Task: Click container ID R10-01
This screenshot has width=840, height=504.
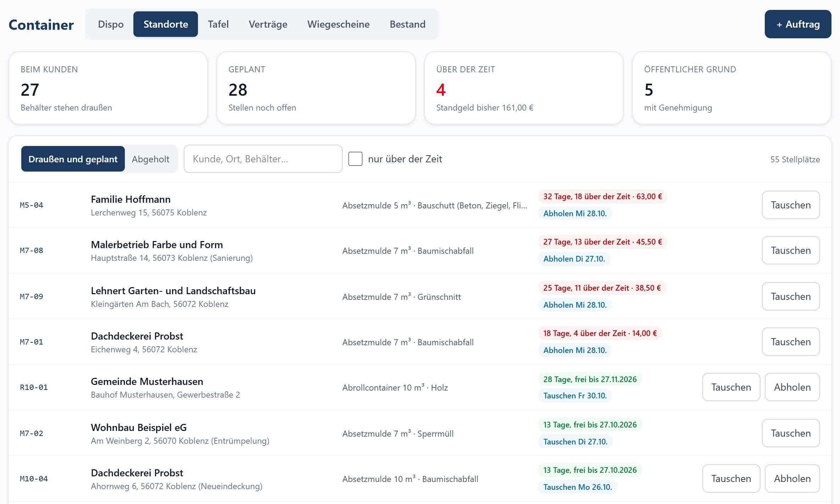Action: point(34,387)
